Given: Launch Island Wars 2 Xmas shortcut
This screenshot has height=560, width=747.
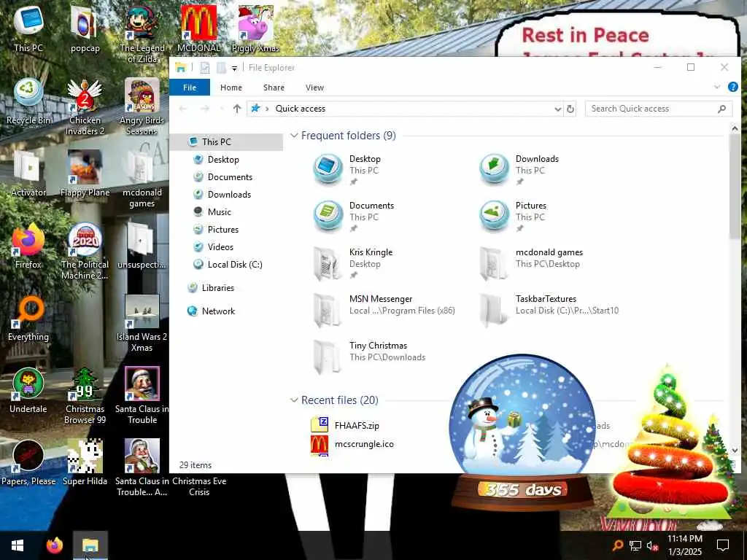Looking at the screenshot, I should point(142,324).
